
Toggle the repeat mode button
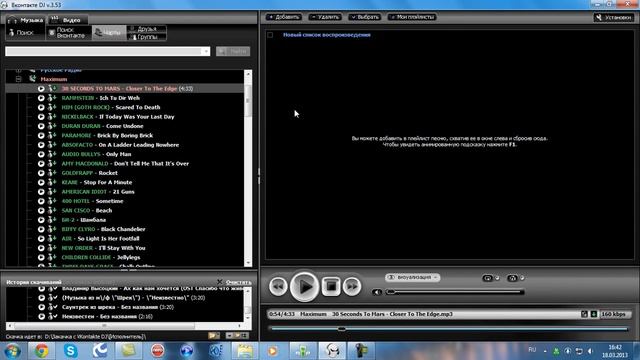tap(487, 278)
